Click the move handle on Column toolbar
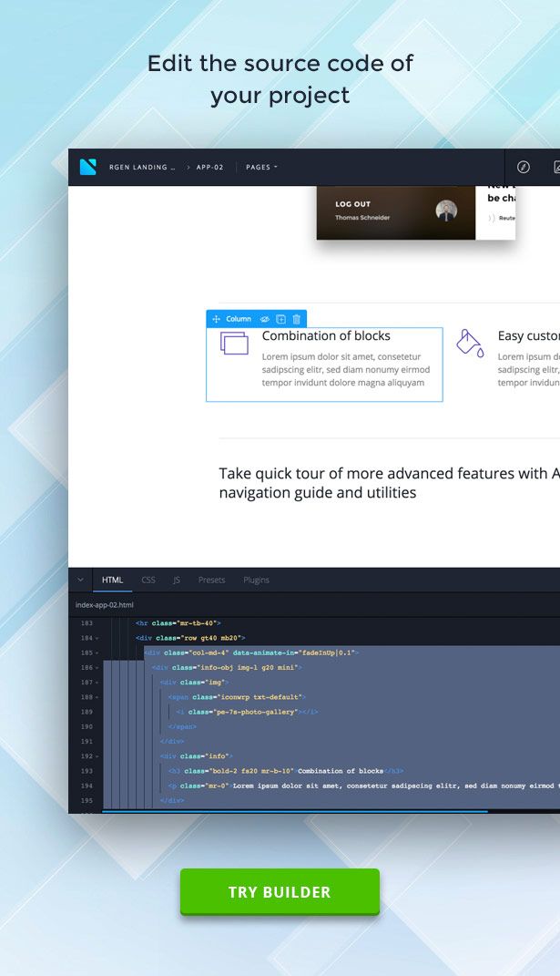 pos(217,319)
